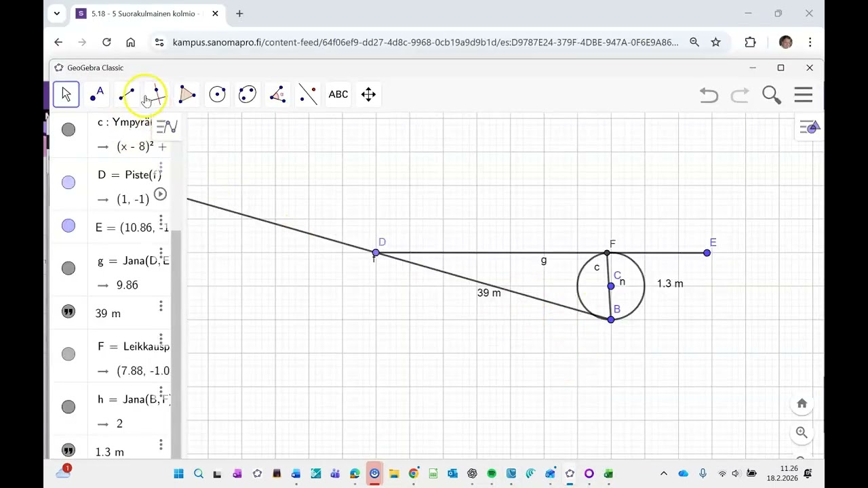Open the GeoGebra hamburger main menu
The height and width of the screenshot is (488, 868).
coord(804,95)
